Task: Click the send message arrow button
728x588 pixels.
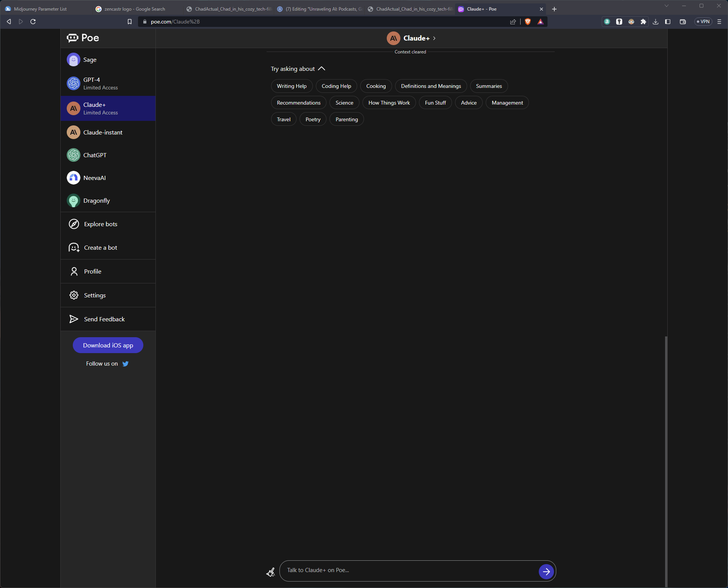Action: coord(546,571)
